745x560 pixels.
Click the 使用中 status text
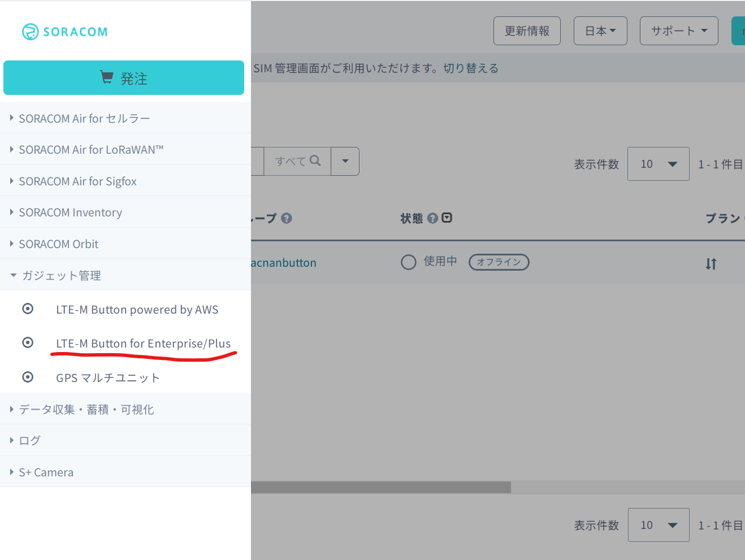(x=440, y=261)
